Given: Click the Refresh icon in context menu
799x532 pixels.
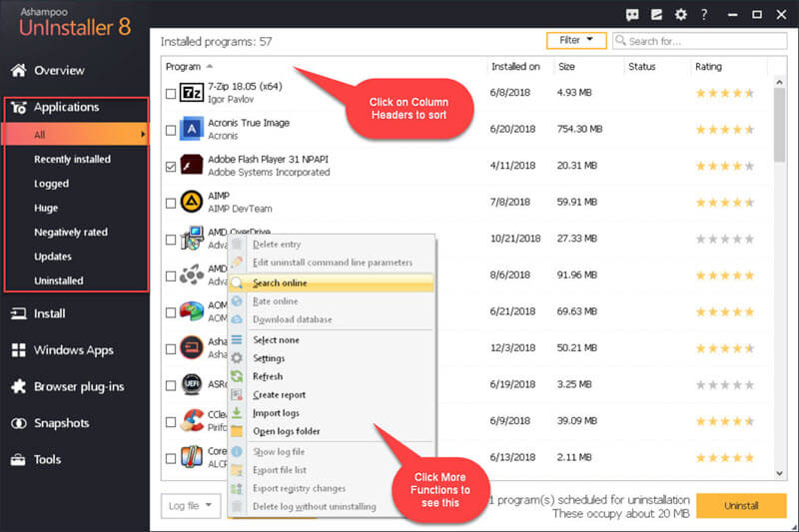Looking at the screenshot, I should coord(237,376).
